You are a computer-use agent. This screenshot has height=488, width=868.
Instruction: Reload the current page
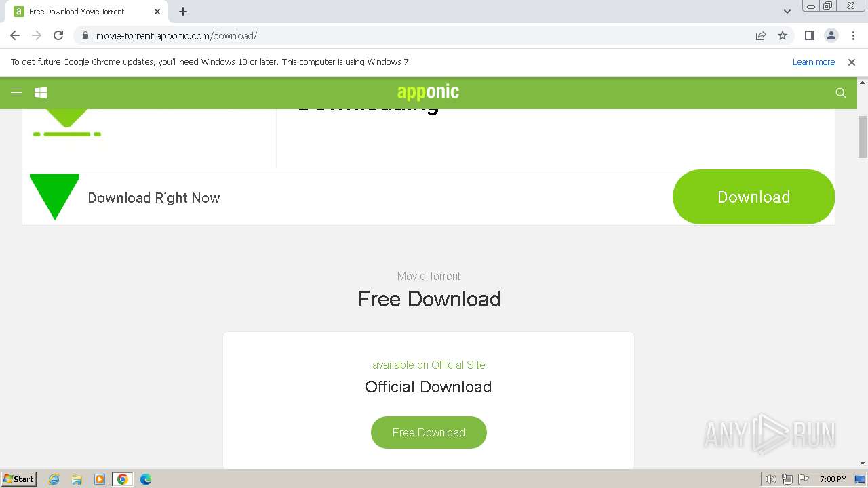coord(58,35)
